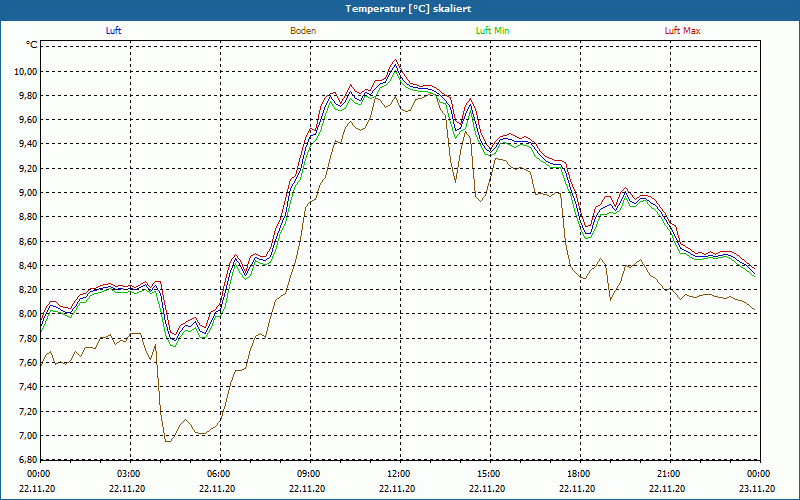Viewport: 800px width, 500px height.
Task: Click the 03:00 time axis label
Action: (128, 474)
